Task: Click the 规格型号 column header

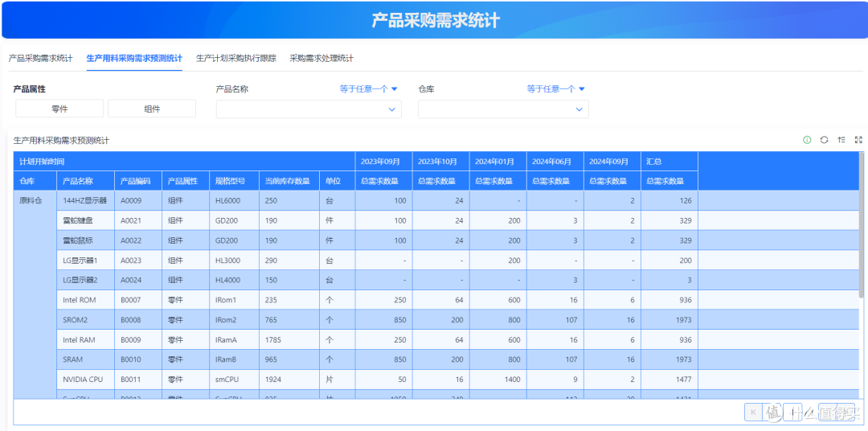Action: click(x=234, y=181)
